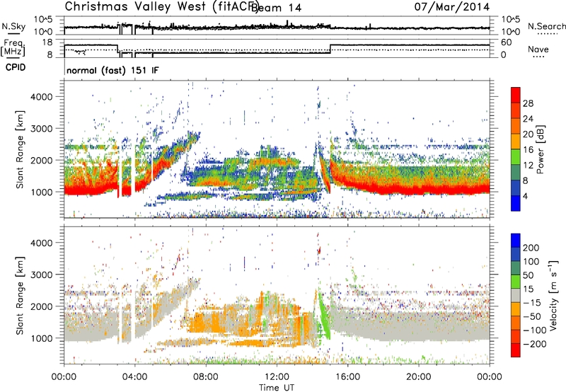Viewport: 566px width, 392px height.
Task: Click the '08:00' time axis tick label
Action: tap(206, 377)
